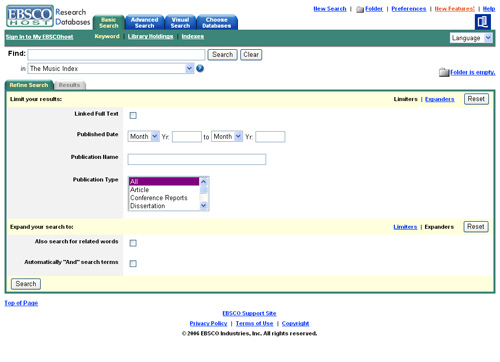Viewport: 500px width, 362px height.
Task: Select the Refine Search tab
Action: (x=29, y=85)
